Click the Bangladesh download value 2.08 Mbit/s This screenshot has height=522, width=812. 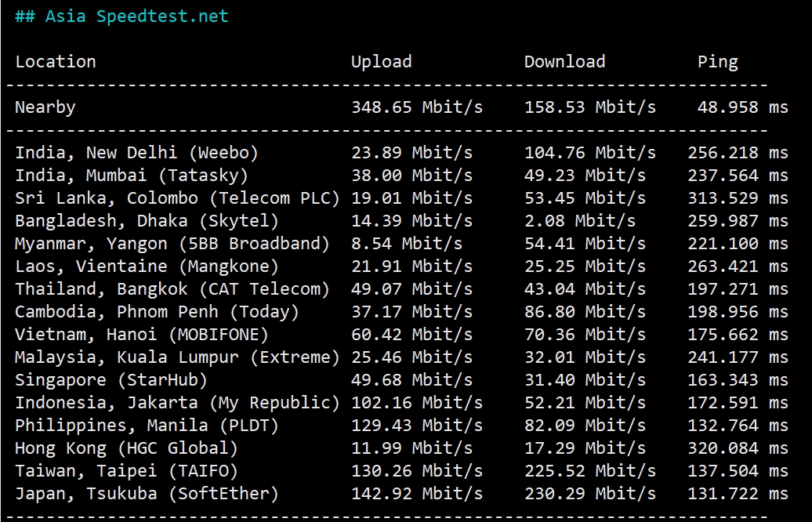pos(579,221)
